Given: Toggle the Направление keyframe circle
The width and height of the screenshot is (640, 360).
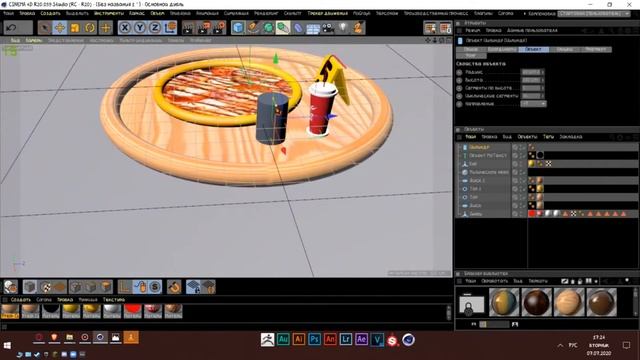Looking at the screenshot, I should pyautogui.click(x=459, y=104).
